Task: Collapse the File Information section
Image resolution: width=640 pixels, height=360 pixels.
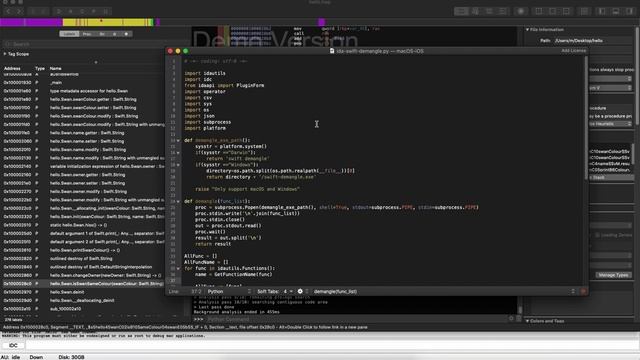Action: pos(527,29)
